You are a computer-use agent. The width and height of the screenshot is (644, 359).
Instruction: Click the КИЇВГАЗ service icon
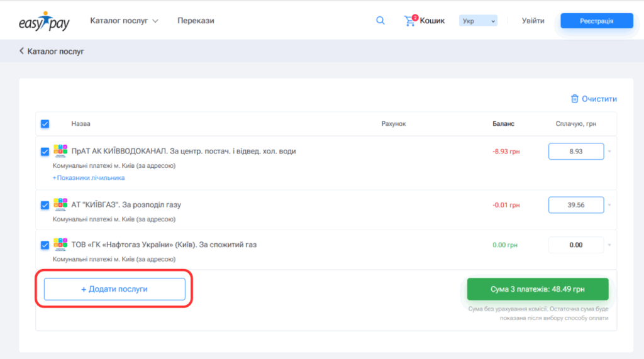60,204
